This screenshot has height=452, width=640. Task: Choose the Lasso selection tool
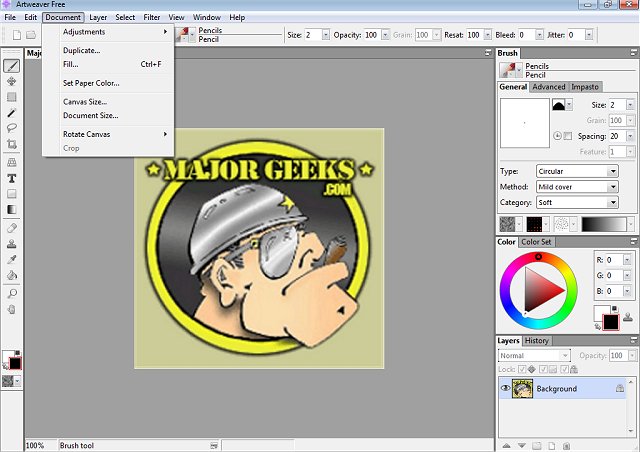[x=12, y=129]
